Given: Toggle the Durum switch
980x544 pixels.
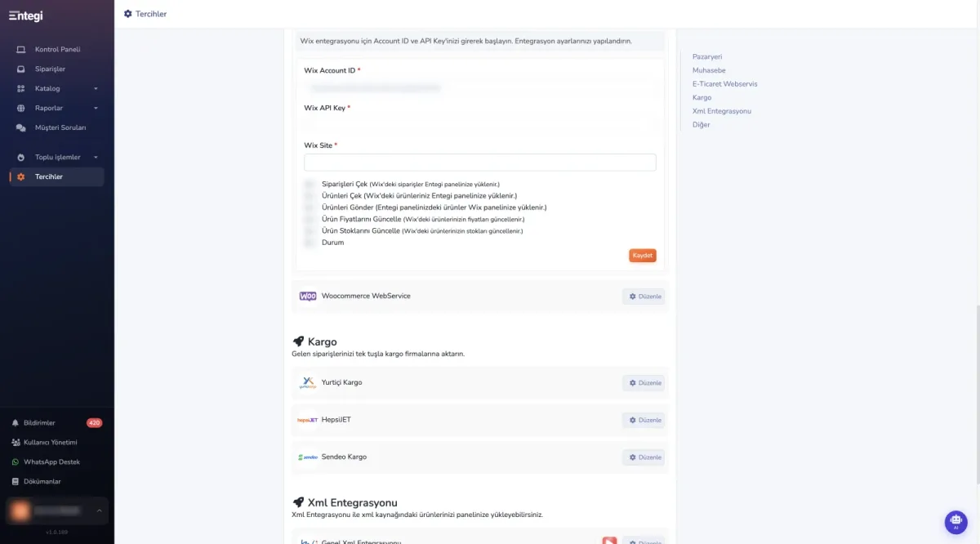Looking at the screenshot, I should [x=310, y=243].
